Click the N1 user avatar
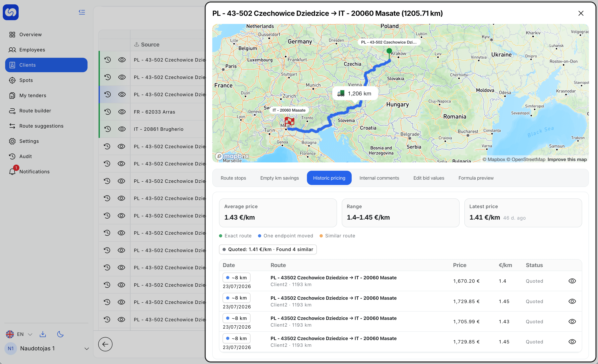The width and height of the screenshot is (598, 364). (11, 349)
